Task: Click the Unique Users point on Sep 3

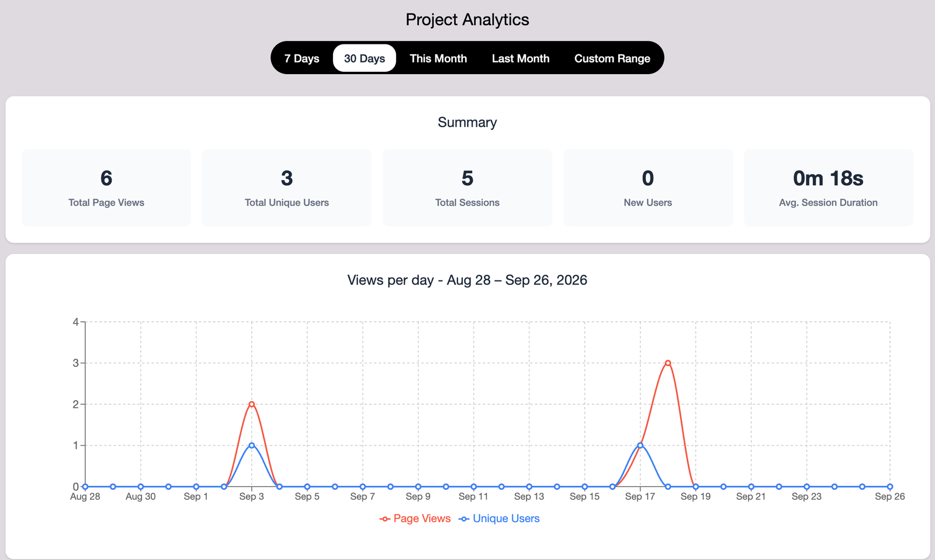Action: [x=252, y=445]
